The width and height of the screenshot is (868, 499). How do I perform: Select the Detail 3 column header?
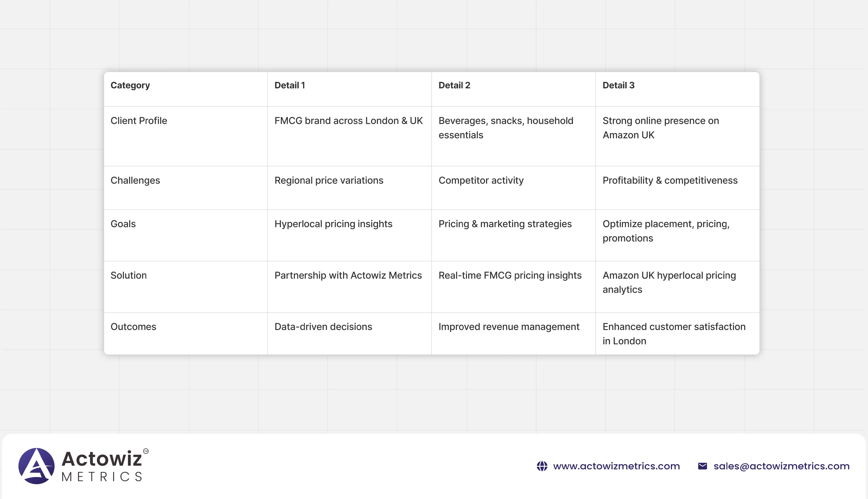[x=619, y=85]
